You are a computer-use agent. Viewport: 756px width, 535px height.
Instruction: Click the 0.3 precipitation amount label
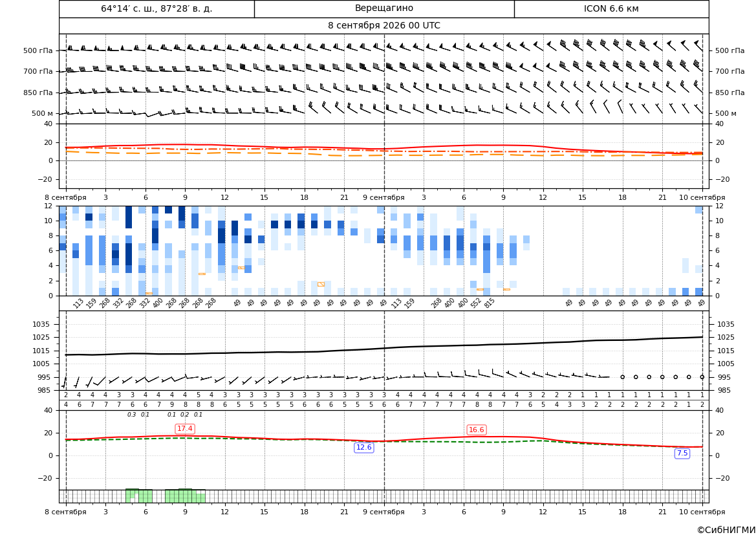click(x=132, y=415)
